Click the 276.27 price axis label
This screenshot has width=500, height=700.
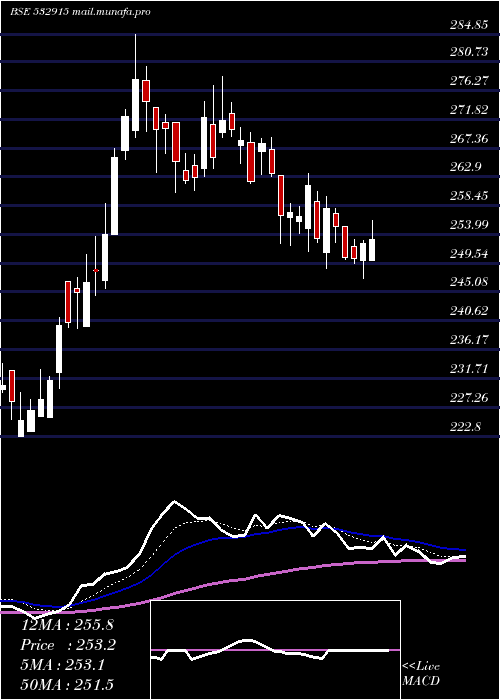pos(469,81)
